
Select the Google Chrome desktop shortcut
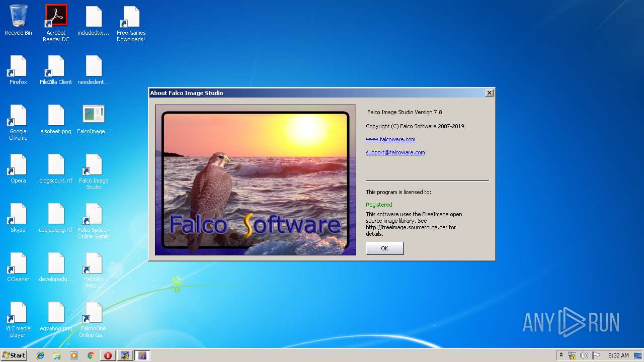(x=18, y=122)
